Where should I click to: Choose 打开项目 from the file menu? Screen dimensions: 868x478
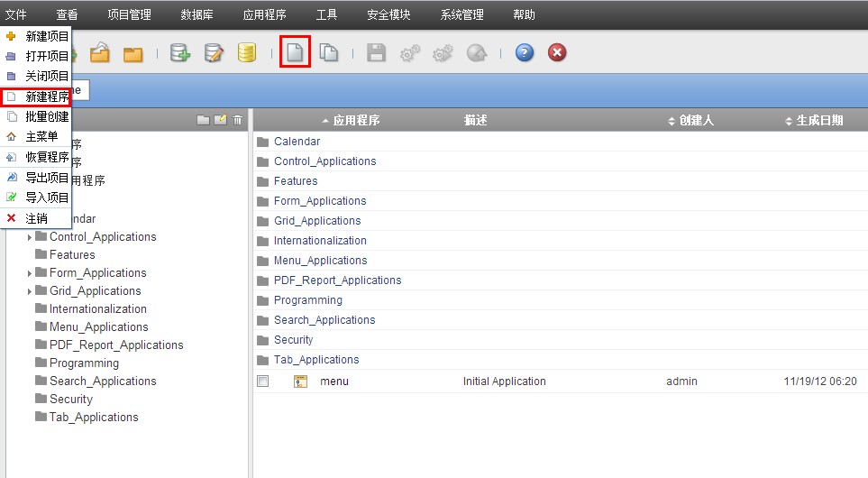point(35,57)
